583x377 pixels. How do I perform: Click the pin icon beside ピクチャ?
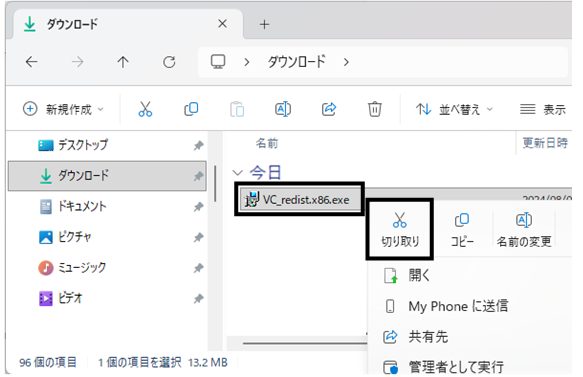pyautogui.click(x=199, y=237)
